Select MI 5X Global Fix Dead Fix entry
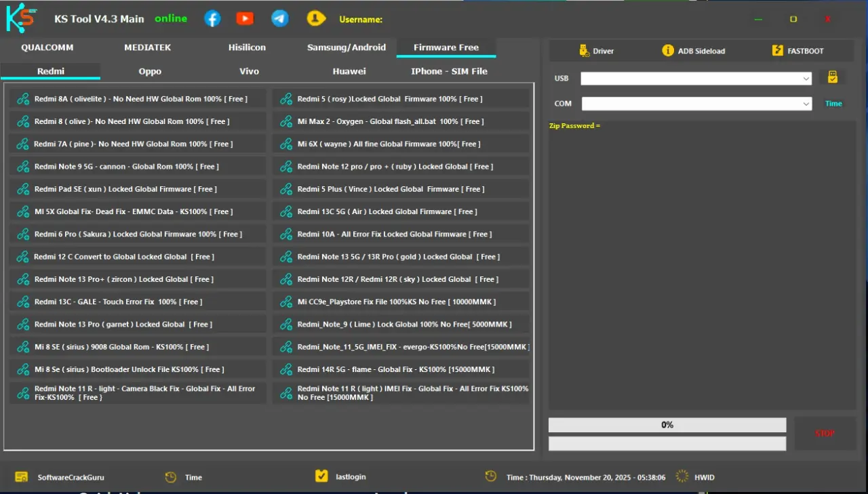 (138, 211)
